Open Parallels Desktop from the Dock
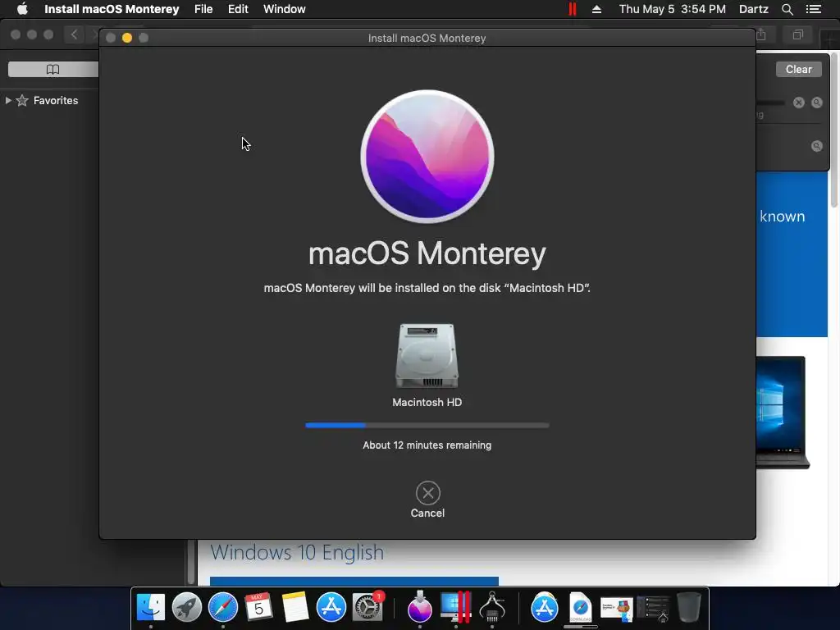The height and width of the screenshot is (630, 840). pos(456,608)
